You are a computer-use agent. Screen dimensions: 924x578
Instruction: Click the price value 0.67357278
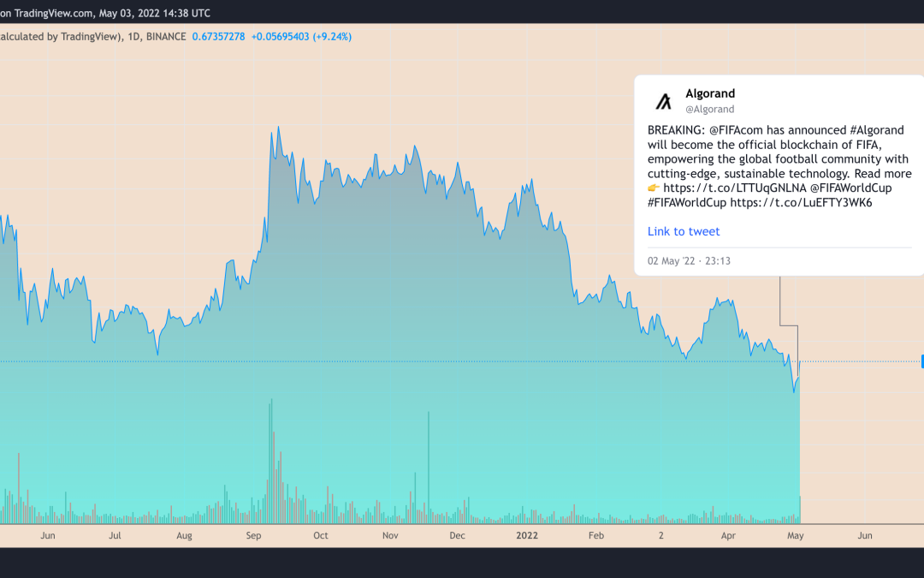tap(219, 37)
